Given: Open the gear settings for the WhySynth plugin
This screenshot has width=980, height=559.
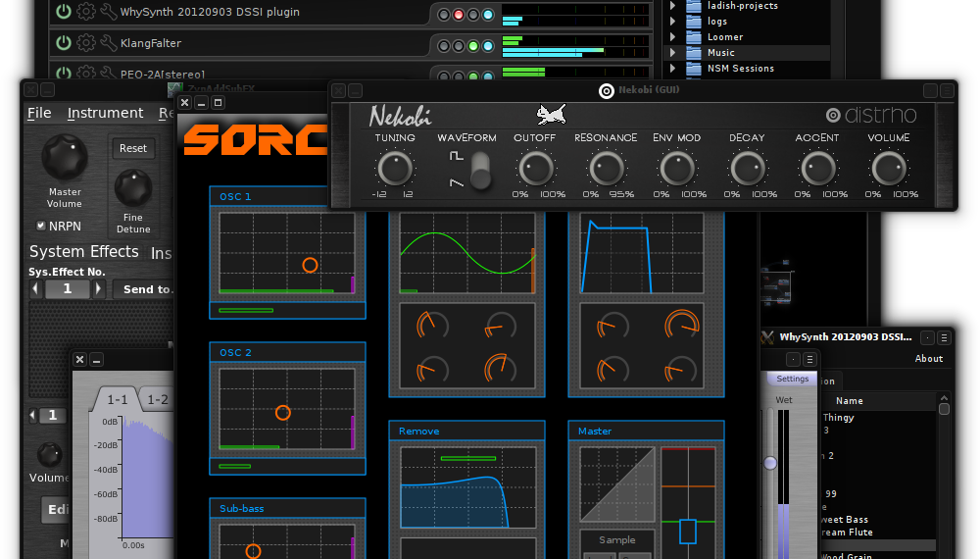Looking at the screenshot, I should click(x=85, y=13).
